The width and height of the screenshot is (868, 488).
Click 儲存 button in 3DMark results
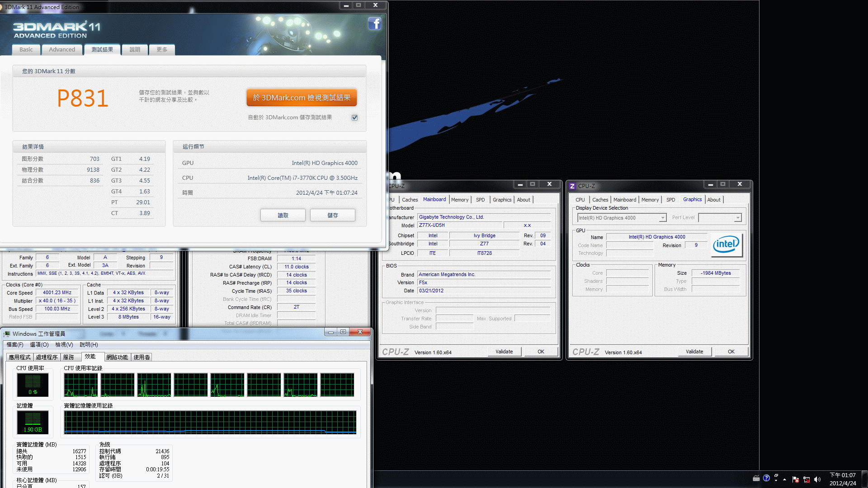pos(333,215)
